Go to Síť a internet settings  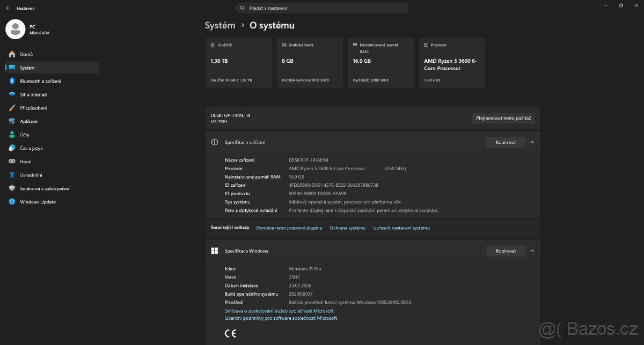(52, 94)
